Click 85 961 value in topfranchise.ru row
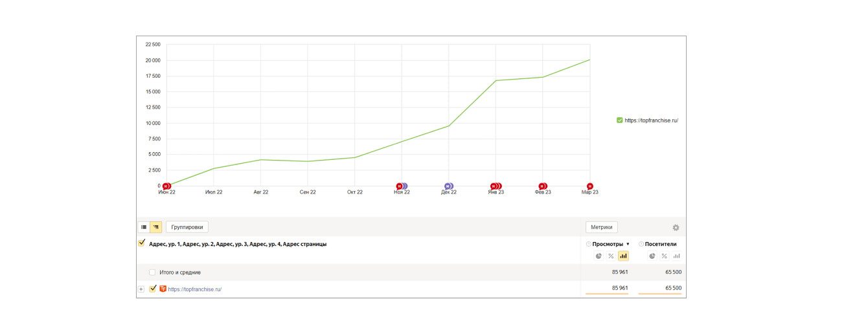The height and width of the screenshot is (334, 868). pos(620,288)
